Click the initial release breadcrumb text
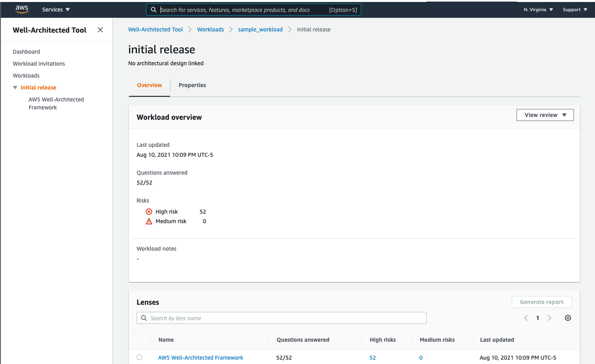 point(314,29)
